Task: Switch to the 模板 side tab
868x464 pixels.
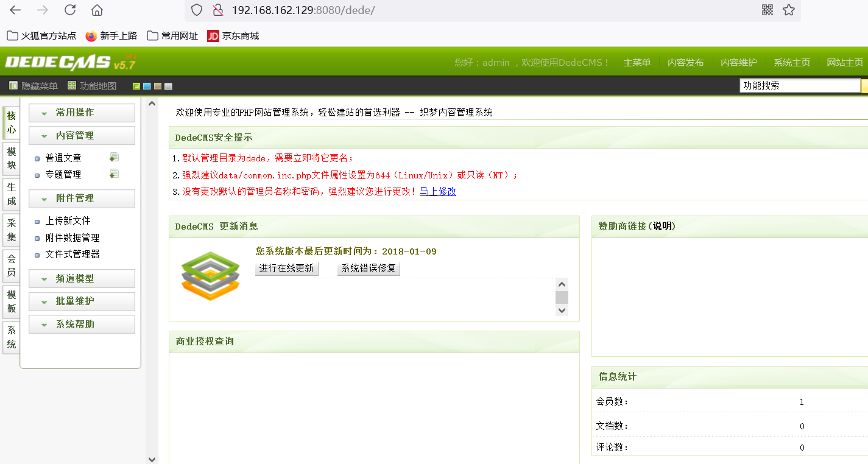Action: point(12,302)
